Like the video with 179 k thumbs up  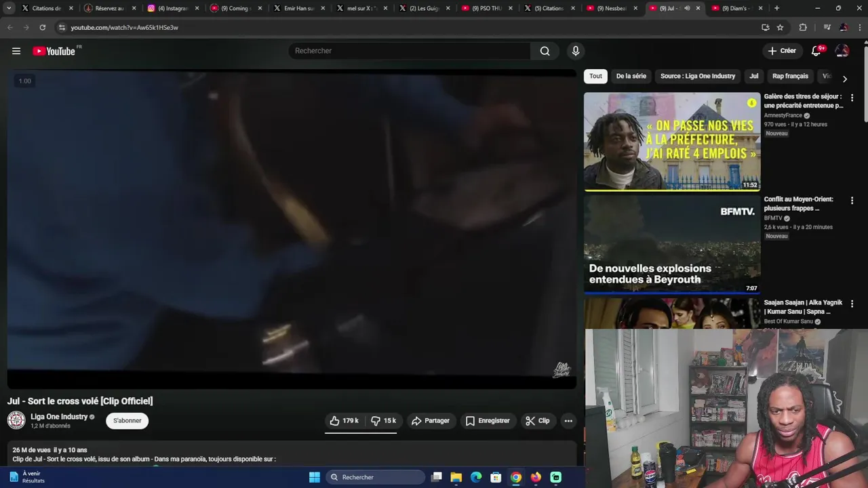tap(344, 421)
